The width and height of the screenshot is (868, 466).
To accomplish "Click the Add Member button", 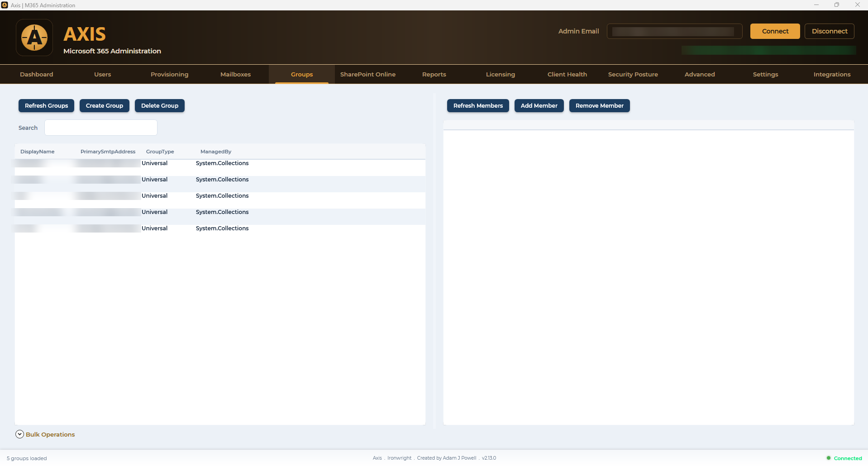I will click(539, 105).
